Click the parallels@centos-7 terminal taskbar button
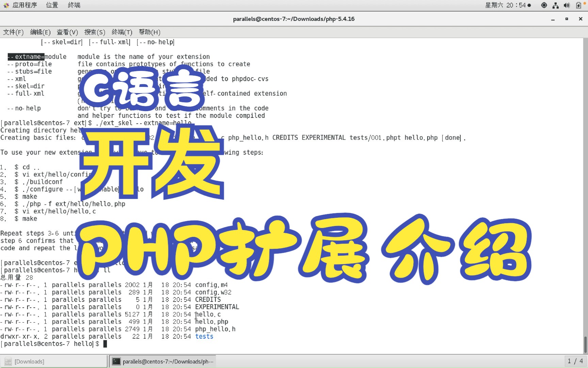Image resolution: width=588 pixels, height=368 pixels. 162,362
